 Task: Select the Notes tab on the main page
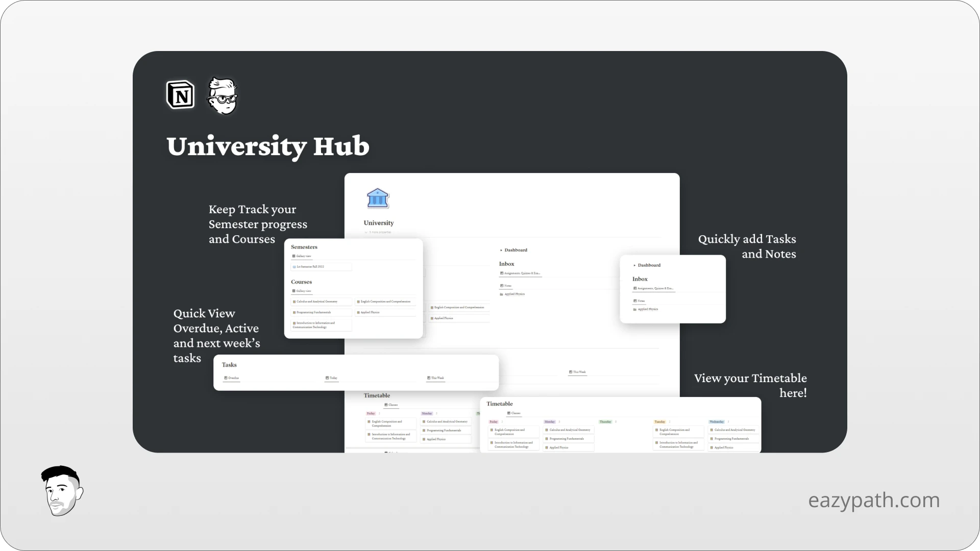(506, 286)
